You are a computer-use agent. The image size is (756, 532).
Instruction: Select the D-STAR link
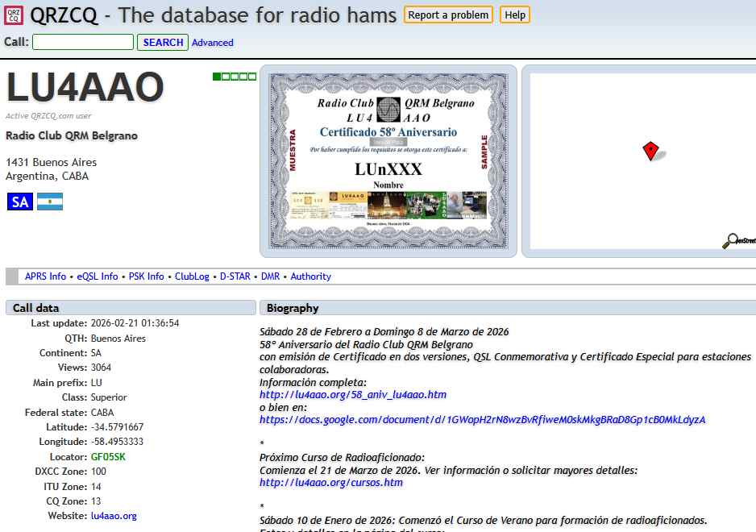(235, 276)
